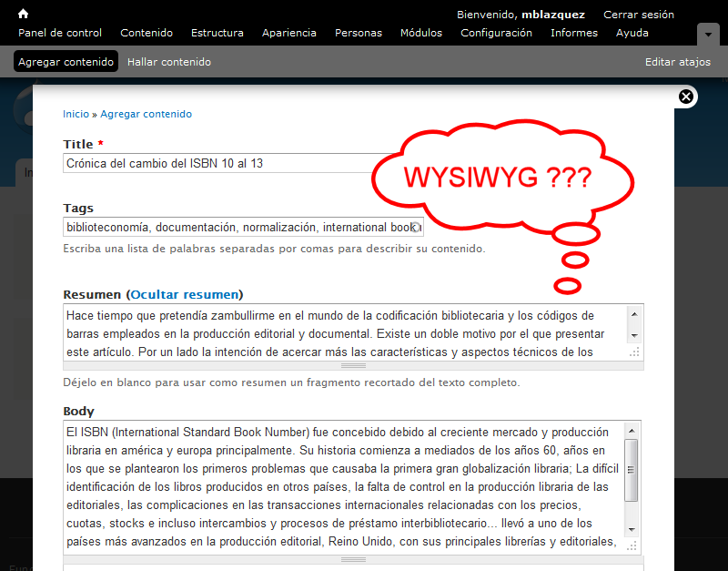Open the Módulos admin menu
This screenshot has width=728, height=571.
(420, 33)
